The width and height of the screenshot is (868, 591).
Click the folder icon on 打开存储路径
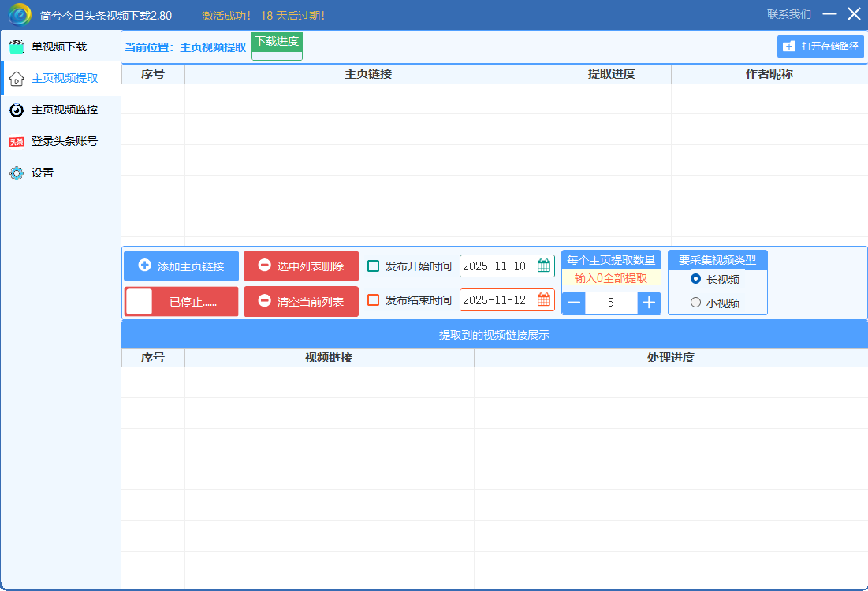pos(789,46)
